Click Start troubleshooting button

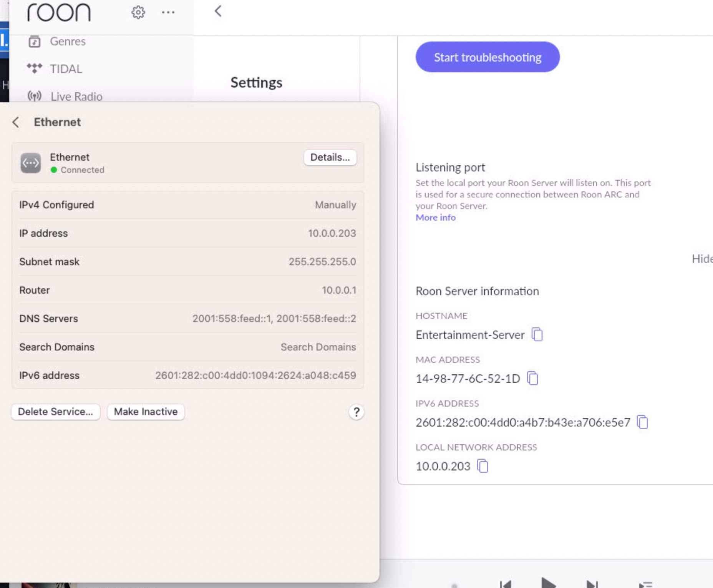pyautogui.click(x=487, y=57)
